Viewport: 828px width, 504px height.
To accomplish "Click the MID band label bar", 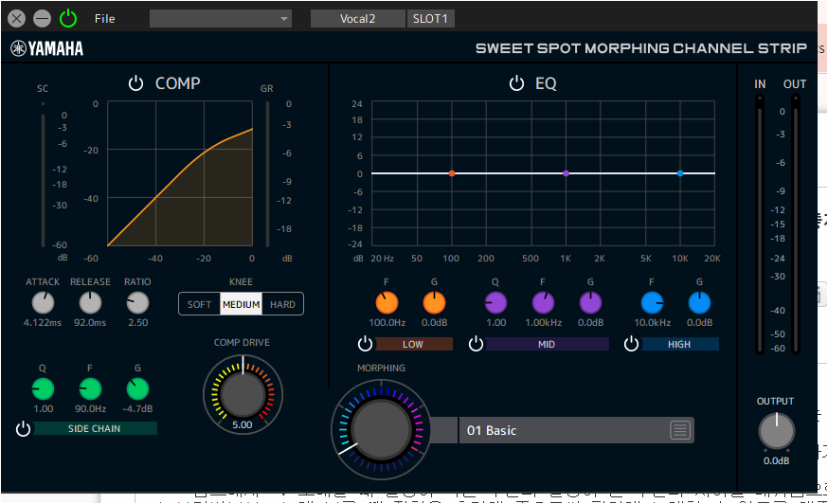I will coord(547,344).
